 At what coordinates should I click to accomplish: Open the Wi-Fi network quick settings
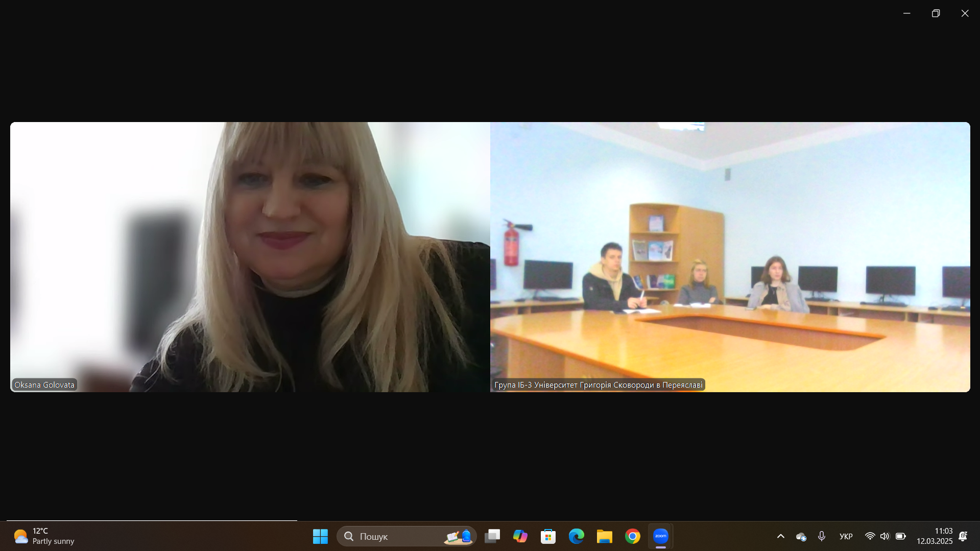click(870, 536)
